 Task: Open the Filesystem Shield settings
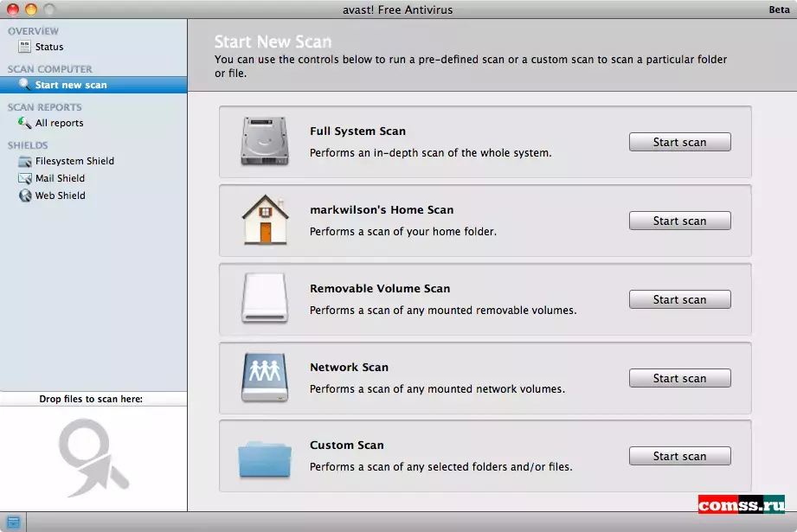point(93,161)
